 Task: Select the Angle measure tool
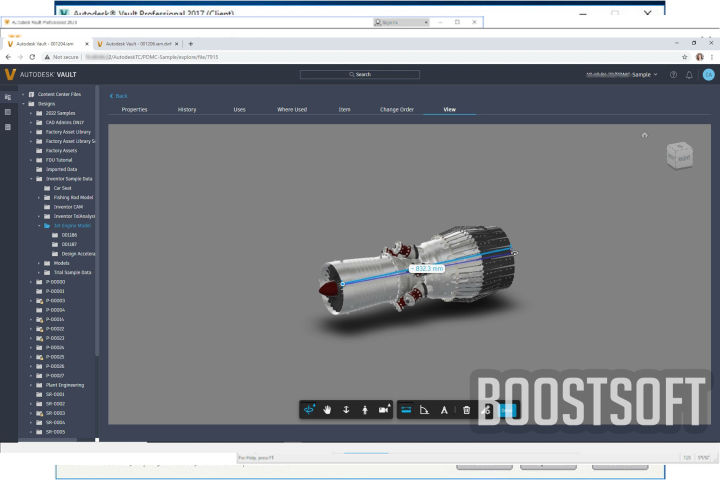coord(425,410)
